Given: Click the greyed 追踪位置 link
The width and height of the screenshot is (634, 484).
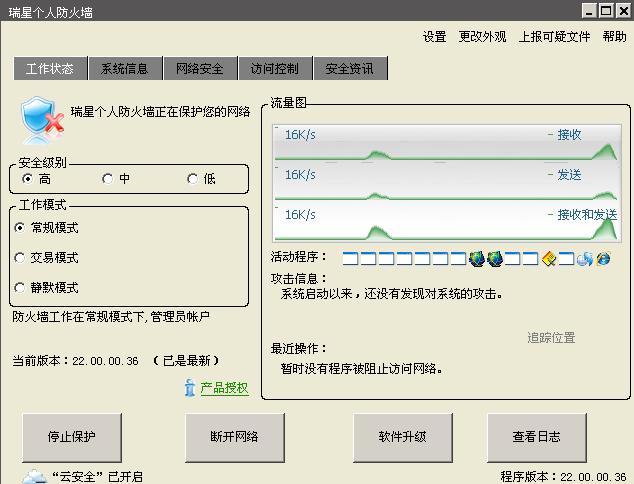Looking at the screenshot, I should (551, 338).
